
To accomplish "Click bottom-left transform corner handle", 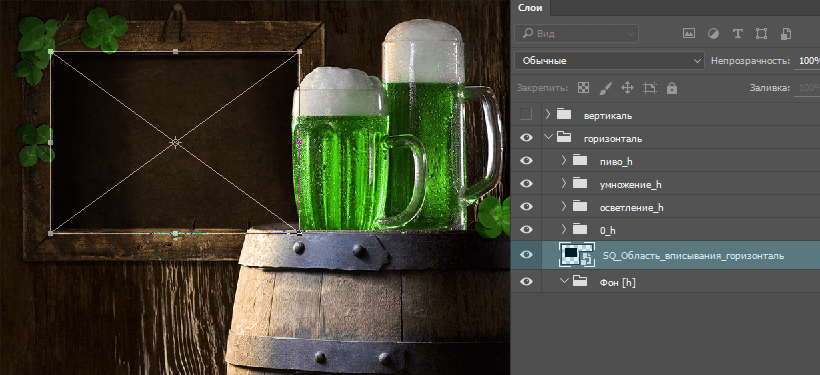I will [x=51, y=233].
